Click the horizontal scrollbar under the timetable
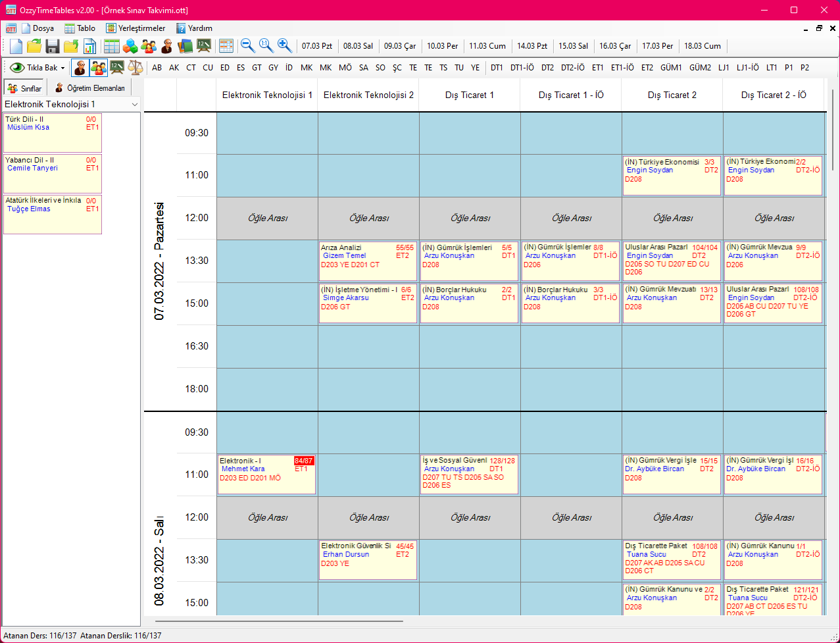 point(279,621)
